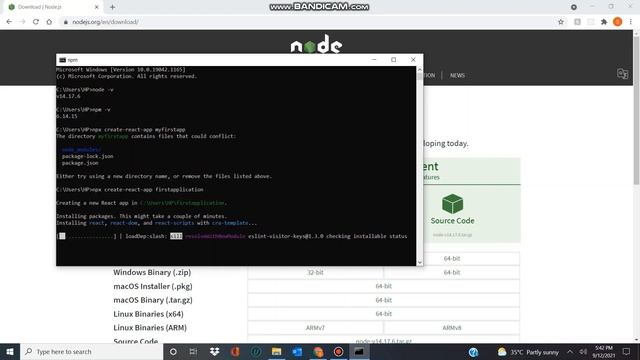The image size is (640, 360).
Task: Select 64-bit for Windows Binary (.zip)
Action: coord(452,272)
